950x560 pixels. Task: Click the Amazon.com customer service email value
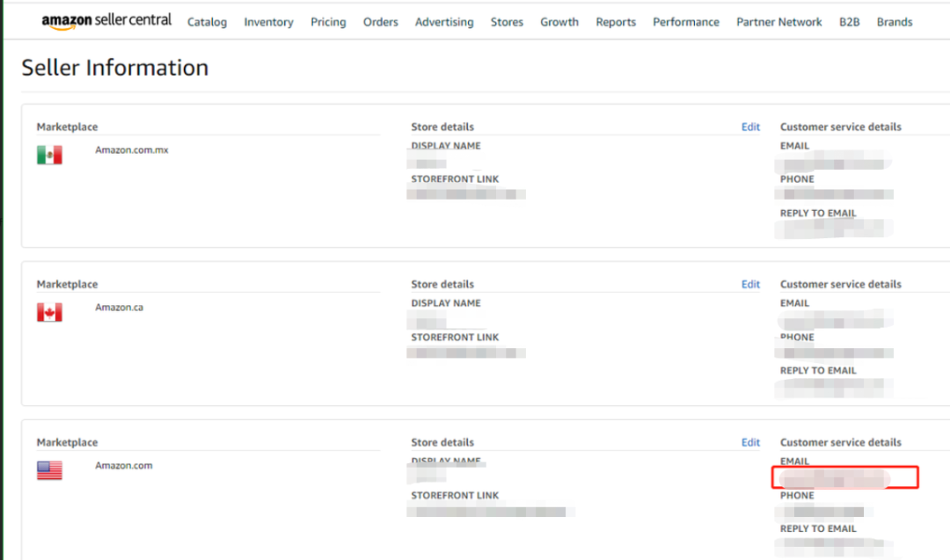tap(835, 480)
